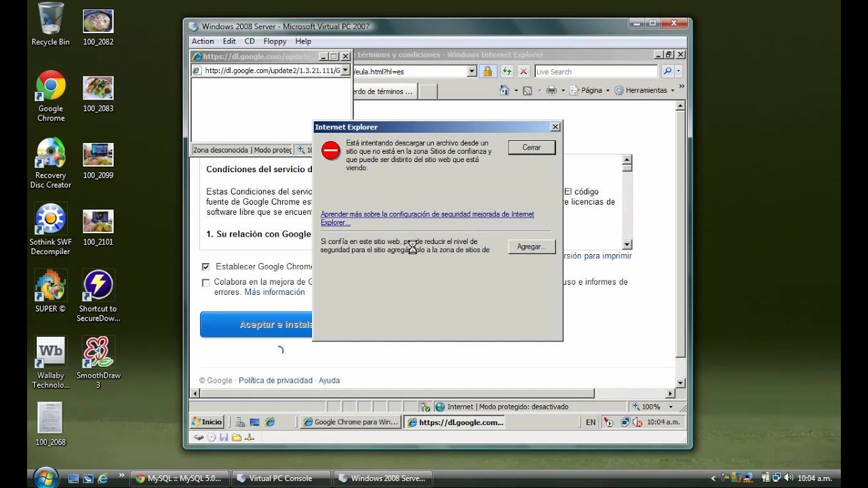The image size is (868, 488).
Task: Open the Política de privacidad link
Action: coord(275,380)
